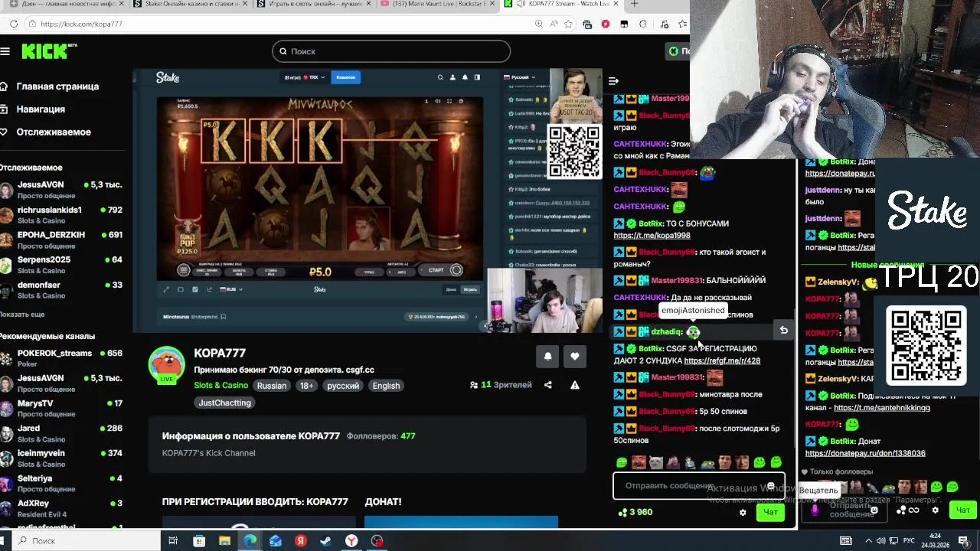The height and width of the screenshot is (551, 980).
Task: Open Serpens2025 channel
Action: [x=61, y=265]
